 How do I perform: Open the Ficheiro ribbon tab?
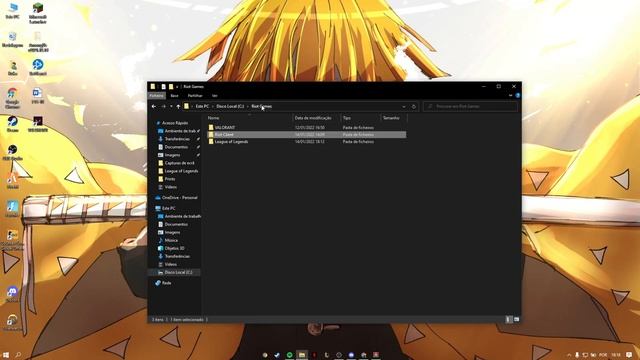point(156,96)
